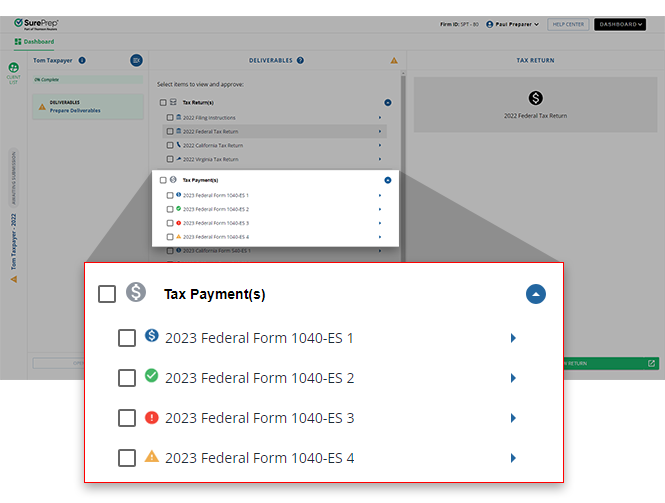Click the warning icon in Prepare Deliverables card
Image resolution: width=665 pixels, height=503 pixels.
(42, 106)
